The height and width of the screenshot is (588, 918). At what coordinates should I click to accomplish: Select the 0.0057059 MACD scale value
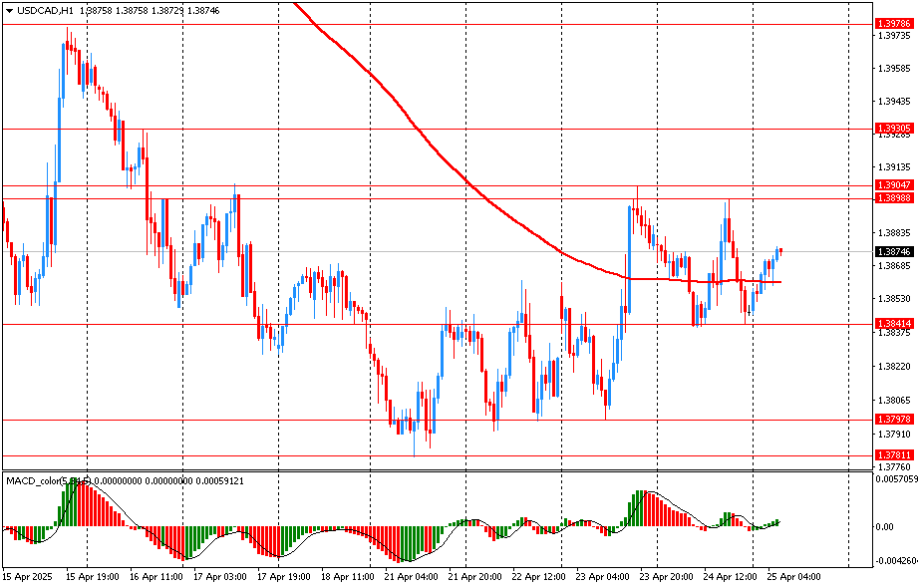[894, 479]
